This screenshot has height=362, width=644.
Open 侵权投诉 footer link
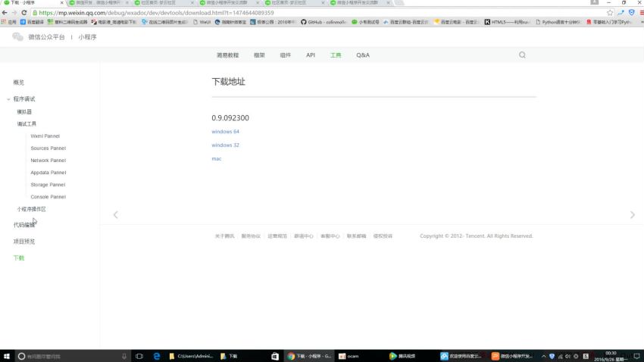click(383, 236)
